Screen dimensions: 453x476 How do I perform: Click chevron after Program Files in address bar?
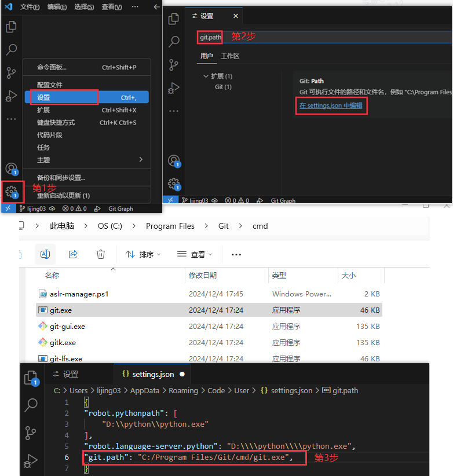tap(206, 226)
